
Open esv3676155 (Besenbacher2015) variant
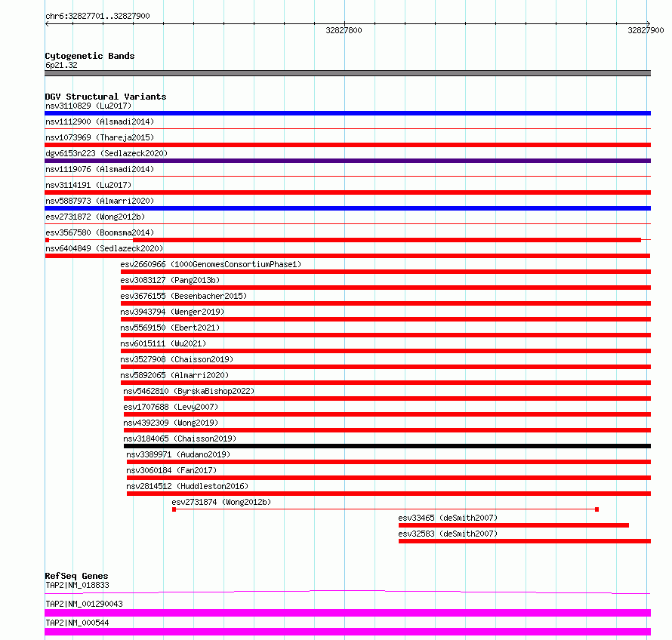(184, 296)
